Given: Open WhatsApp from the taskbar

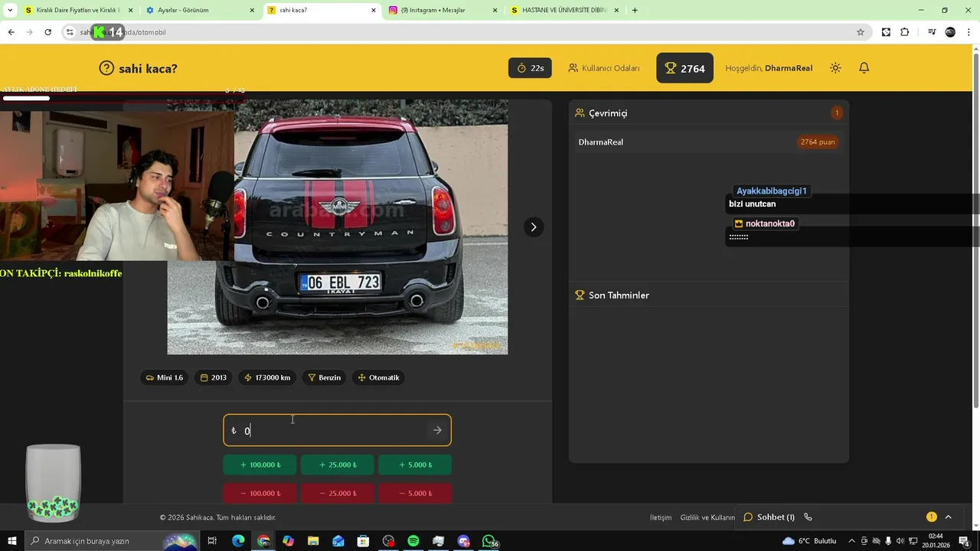Looking at the screenshot, I should (x=488, y=541).
